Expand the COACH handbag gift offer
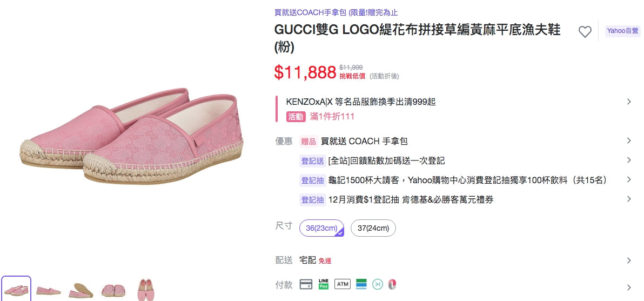Screen dimensions: 644x301 628,141
